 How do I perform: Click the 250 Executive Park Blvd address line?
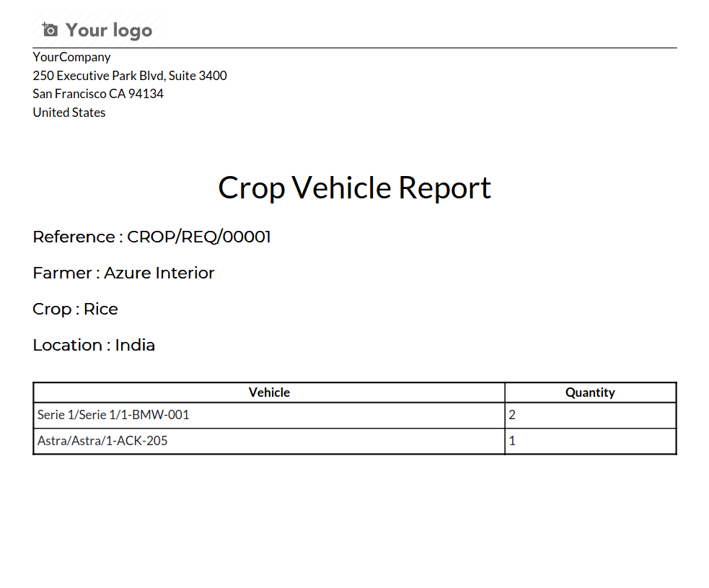click(x=130, y=76)
